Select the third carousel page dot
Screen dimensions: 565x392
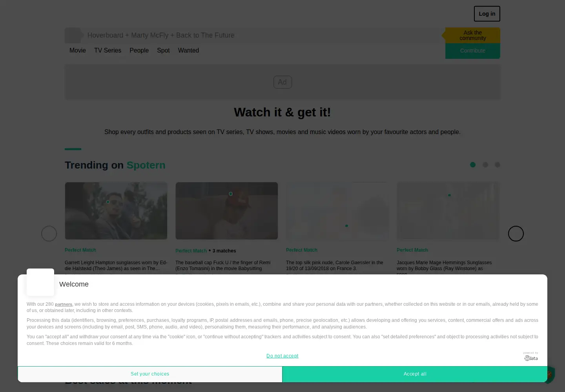[x=498, y=165]
